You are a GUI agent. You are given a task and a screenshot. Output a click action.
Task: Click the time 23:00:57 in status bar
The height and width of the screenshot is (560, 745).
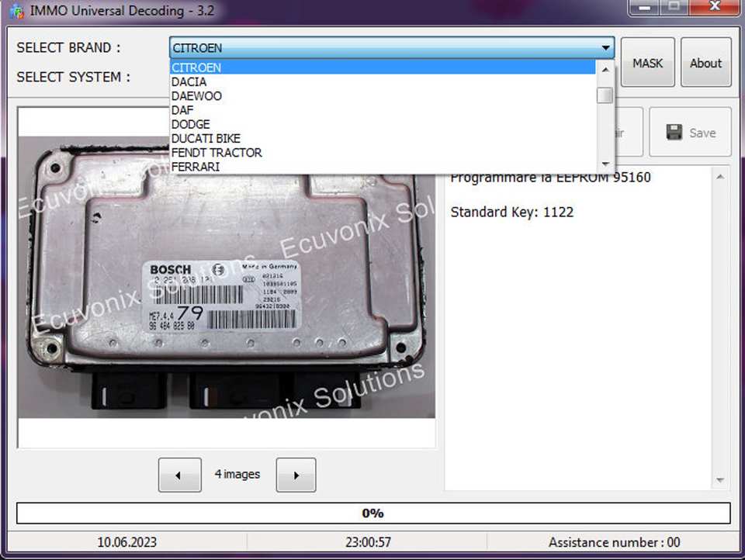[368, 542]
